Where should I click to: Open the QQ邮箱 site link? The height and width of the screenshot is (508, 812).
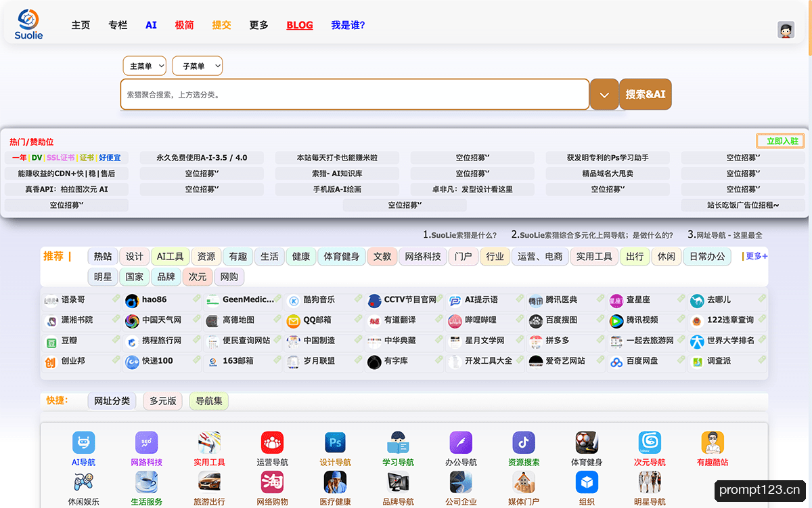click(318, 320)
